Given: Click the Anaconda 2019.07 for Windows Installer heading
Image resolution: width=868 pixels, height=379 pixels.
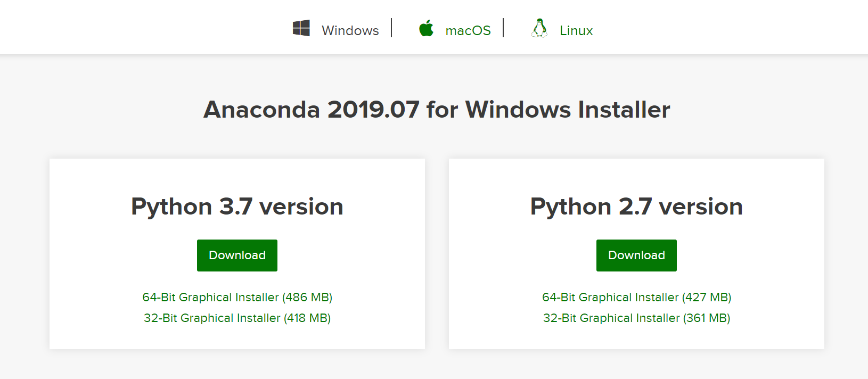Looking at the screenshot, I should click(x=437, y=110).
